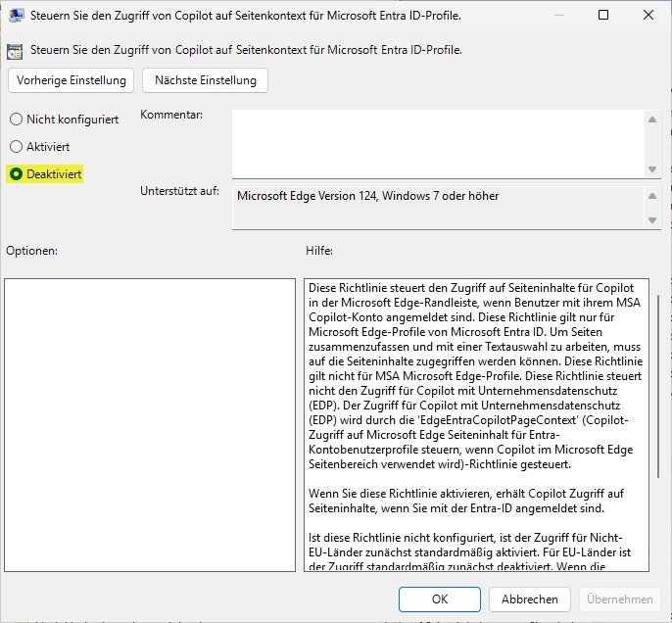
Task: Click the greyed-out 'Übernehmen' button
Action: 620,599
